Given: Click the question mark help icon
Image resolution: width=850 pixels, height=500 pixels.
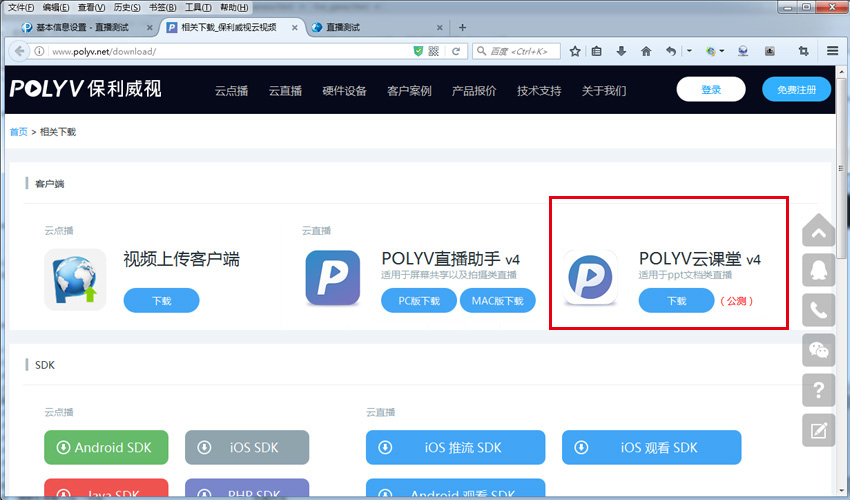Looking at the screenshot, I should (819, 390).
